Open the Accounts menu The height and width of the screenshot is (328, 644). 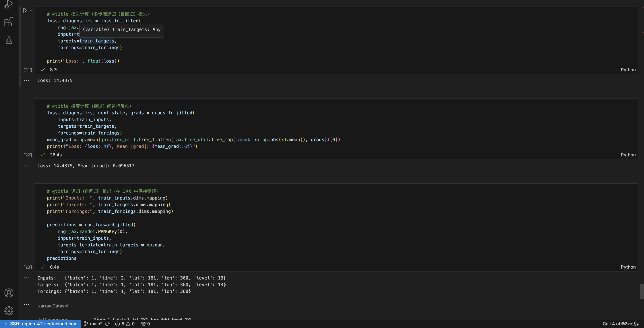coord(9,293)
